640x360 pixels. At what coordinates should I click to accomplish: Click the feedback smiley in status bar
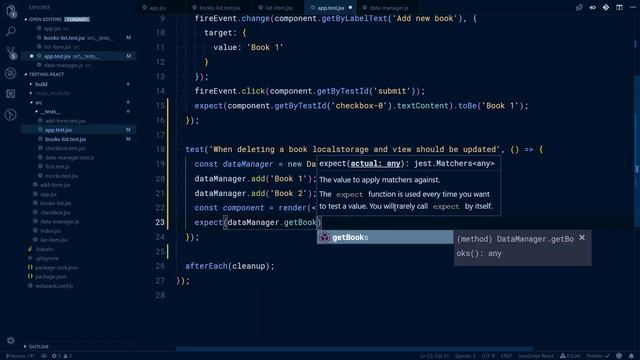pos(619,356)
